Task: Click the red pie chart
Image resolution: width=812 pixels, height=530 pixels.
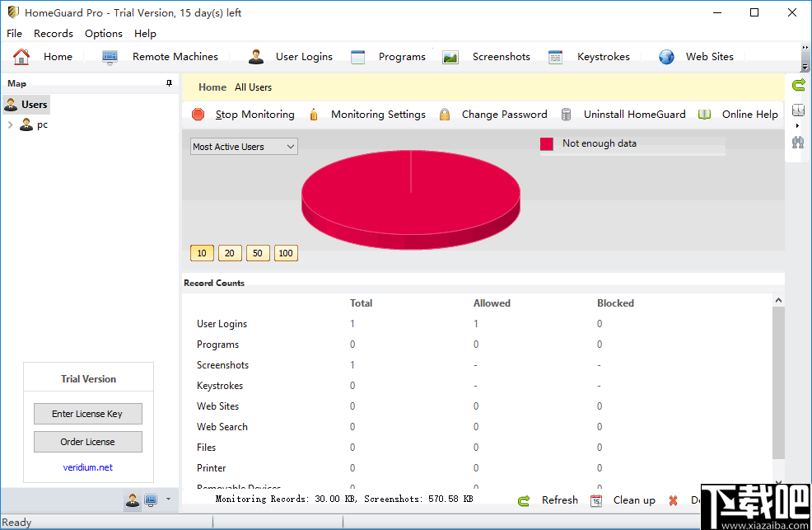Action: click(411, 199)
